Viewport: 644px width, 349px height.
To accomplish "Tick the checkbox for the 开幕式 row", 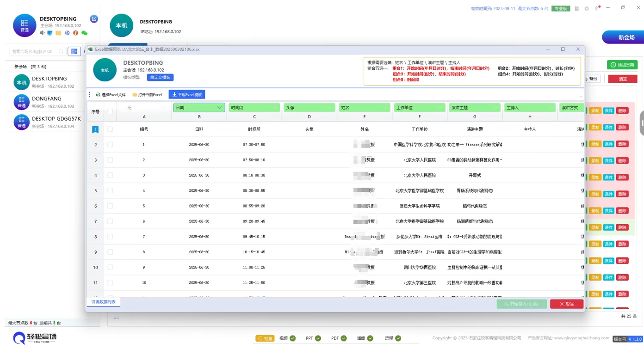I will pos(110,175).
